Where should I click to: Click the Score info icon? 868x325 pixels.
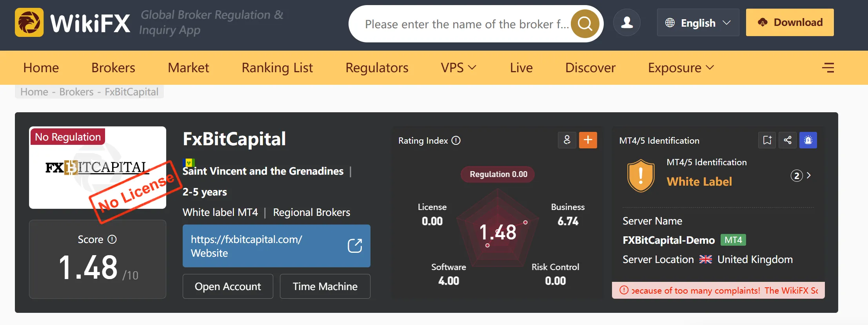click(112, 239)
